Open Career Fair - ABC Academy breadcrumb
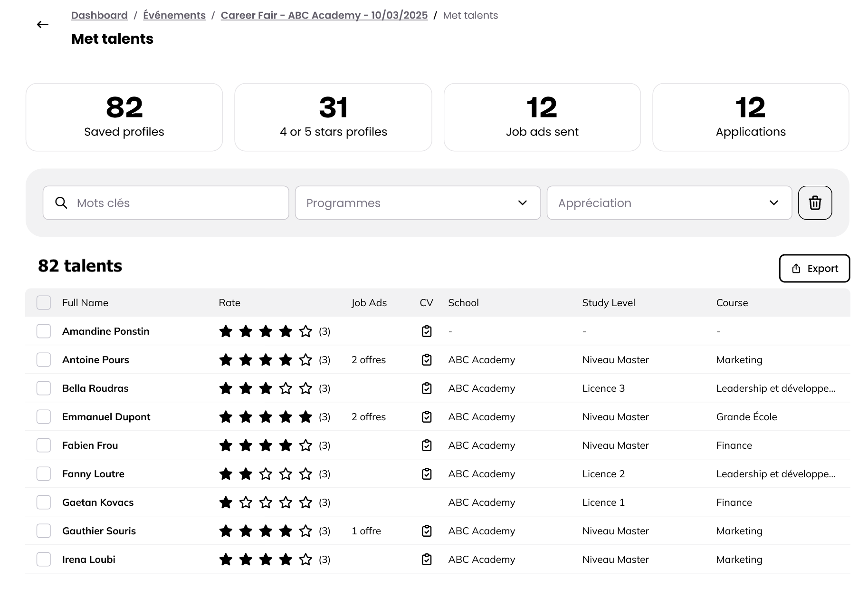This screenshot has width=868, height=589. [x=324, y=15]
